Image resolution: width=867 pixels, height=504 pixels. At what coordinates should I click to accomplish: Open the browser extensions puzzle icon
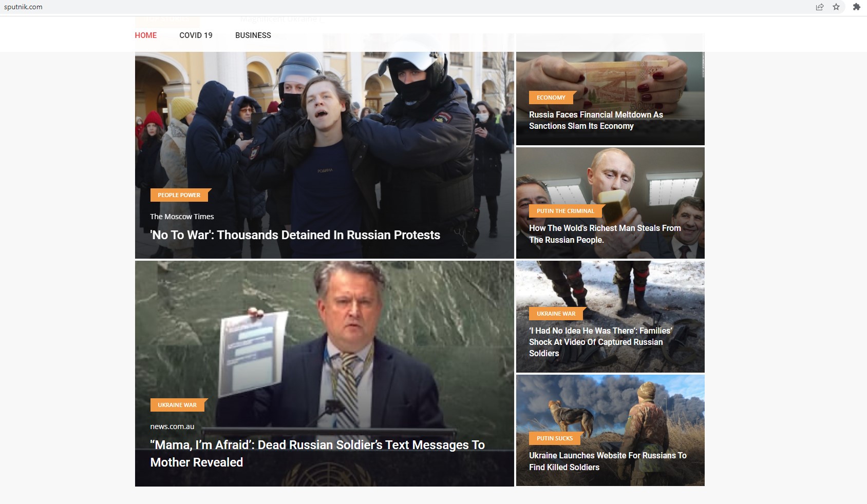coord(856,7)
